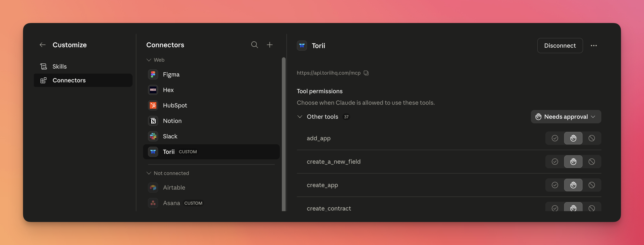Screen dimensions: 644x245
Task: Select the HubSpot connector
Action: 211,106
